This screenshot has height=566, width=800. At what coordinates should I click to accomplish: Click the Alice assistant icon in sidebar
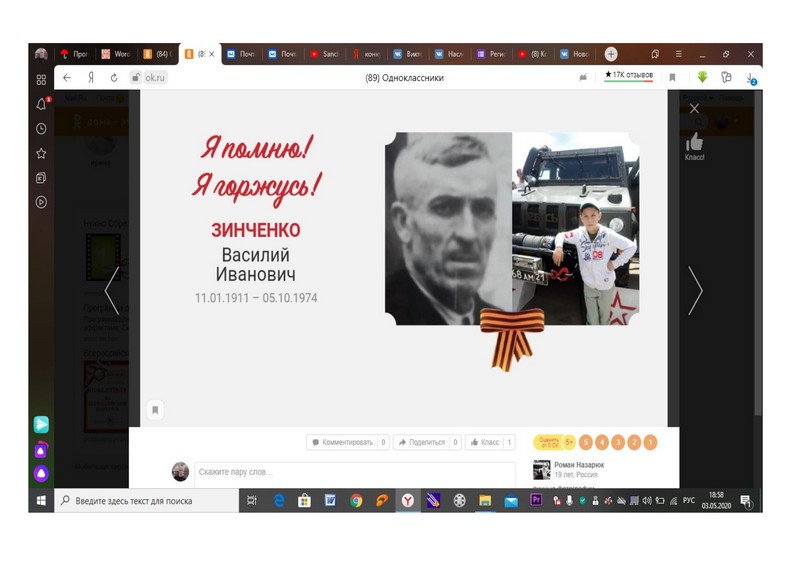pos(41,474)
